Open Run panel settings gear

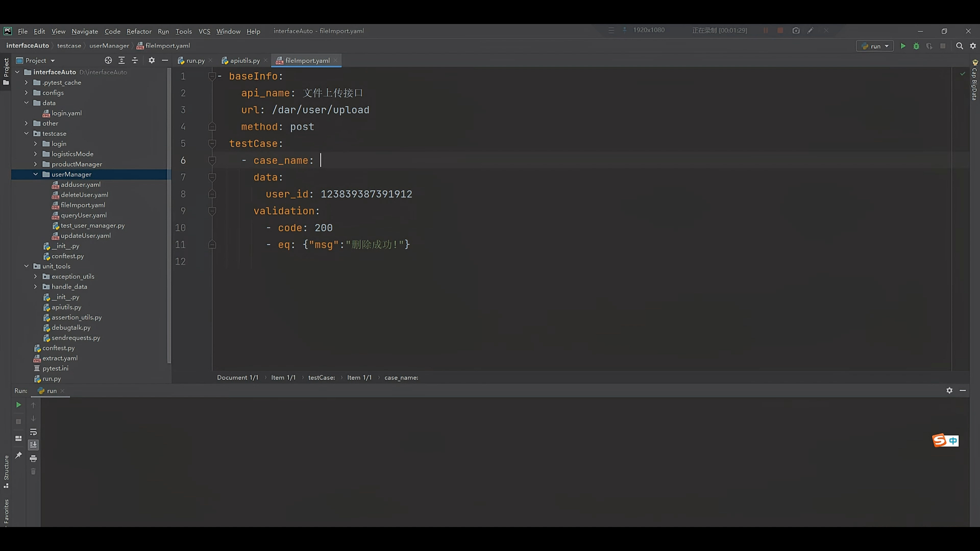[949, 390]
